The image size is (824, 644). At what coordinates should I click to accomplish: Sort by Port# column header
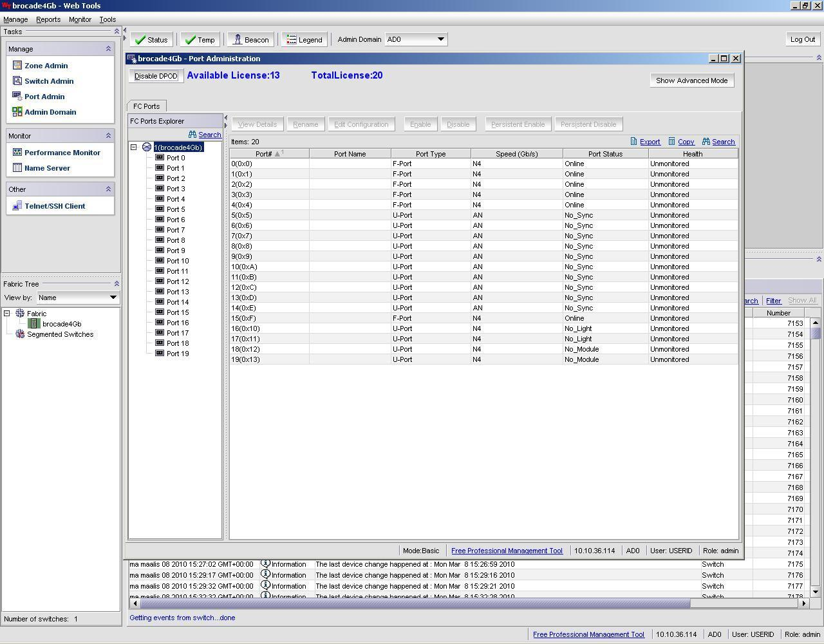(x=269, y=153)
